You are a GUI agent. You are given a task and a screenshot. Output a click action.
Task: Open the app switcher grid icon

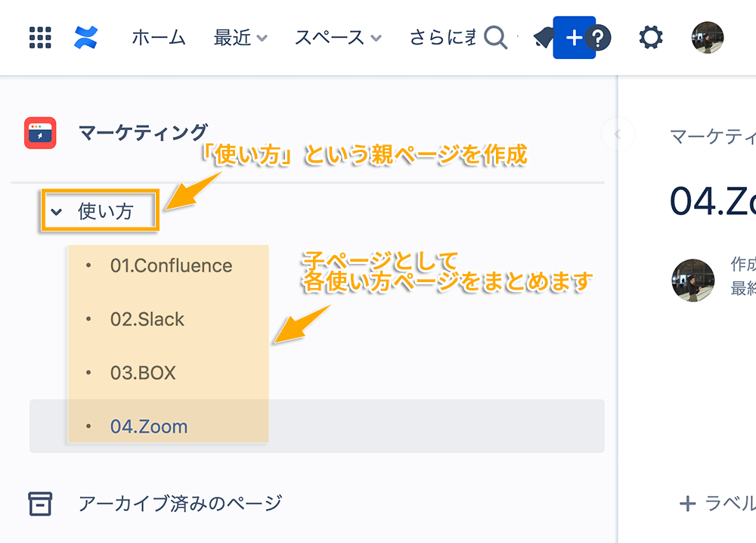point(40,38)
